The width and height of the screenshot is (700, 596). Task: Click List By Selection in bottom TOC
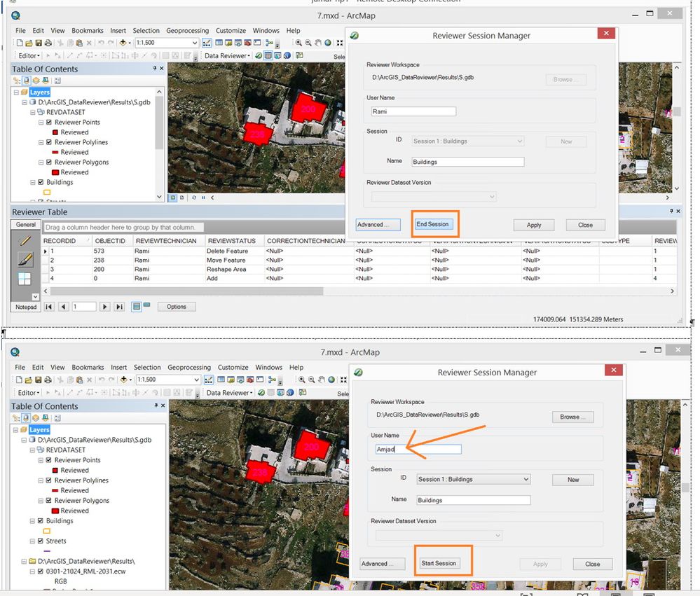(45, 418)
